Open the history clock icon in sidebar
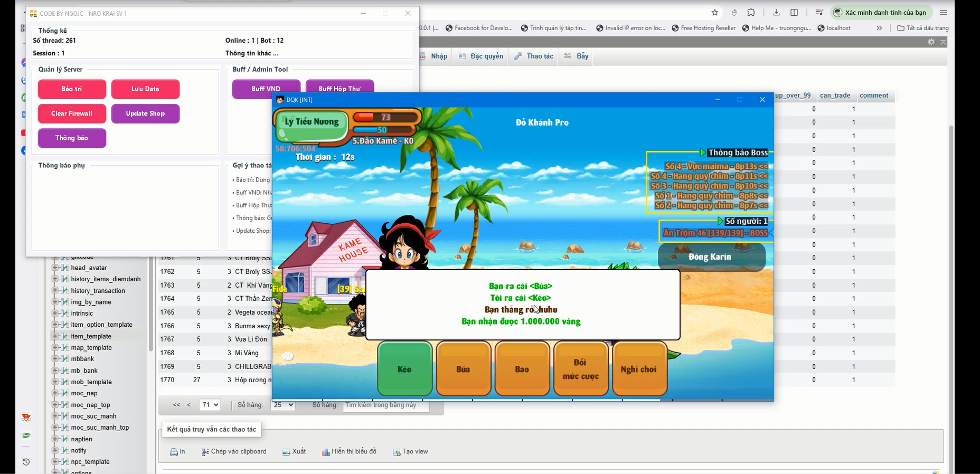 26,462
